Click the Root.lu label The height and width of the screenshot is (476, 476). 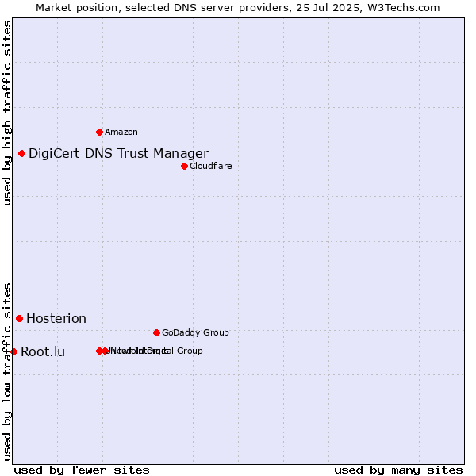tap(43, 351)
